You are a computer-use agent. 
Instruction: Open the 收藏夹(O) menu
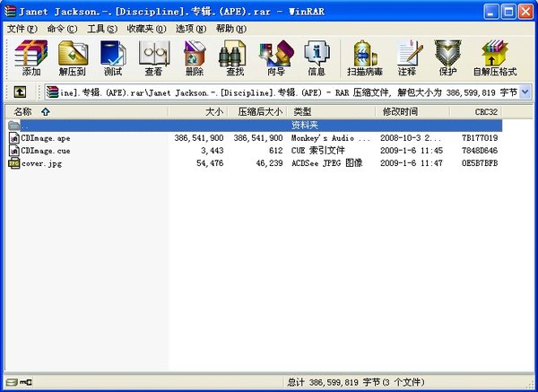[x=146, y=29]
